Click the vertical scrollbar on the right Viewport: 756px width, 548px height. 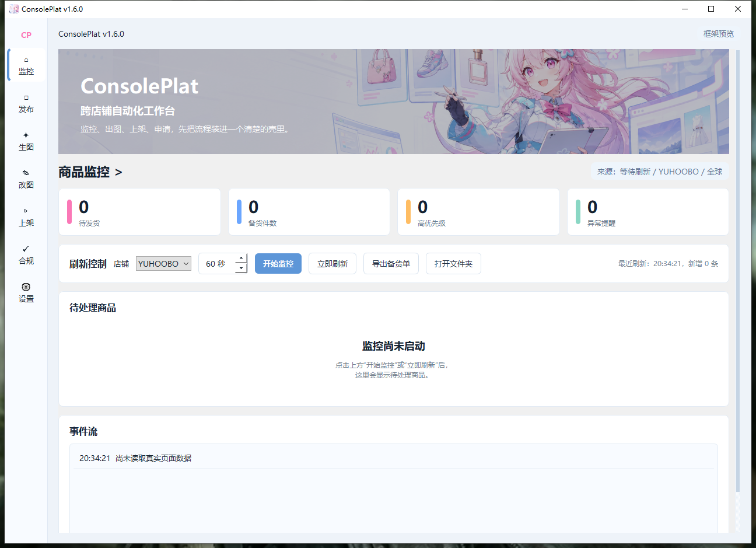click(738, 271)
